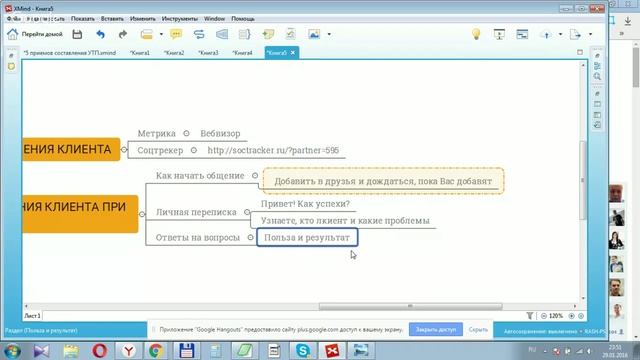Viewport: 640px width, 360px height.
Task: Open the slide-based presentation view icon
Action: click(x=522, y=34)
